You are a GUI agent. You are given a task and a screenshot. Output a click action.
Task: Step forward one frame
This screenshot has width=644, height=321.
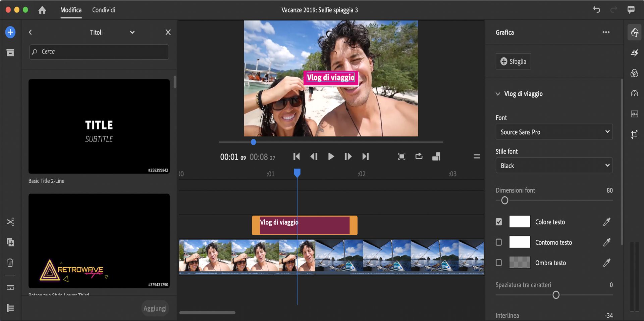348,156
